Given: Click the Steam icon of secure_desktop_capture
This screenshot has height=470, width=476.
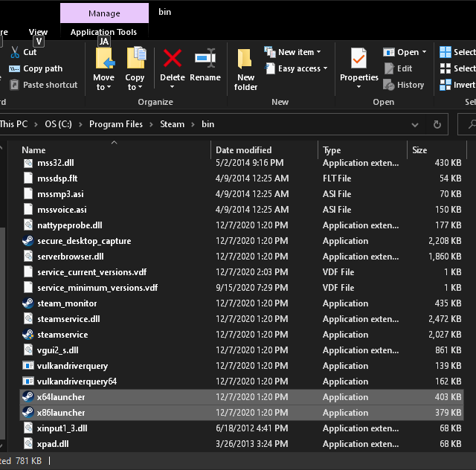Looking at the screenshot, I should pyautogui.click(x=28, y=241).
